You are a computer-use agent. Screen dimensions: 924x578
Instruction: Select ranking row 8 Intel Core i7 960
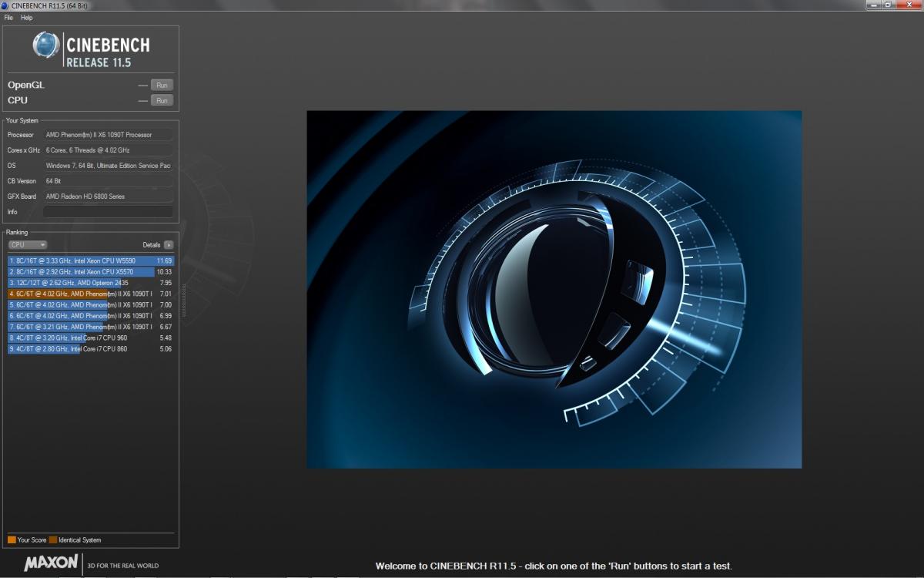(91, 338)
